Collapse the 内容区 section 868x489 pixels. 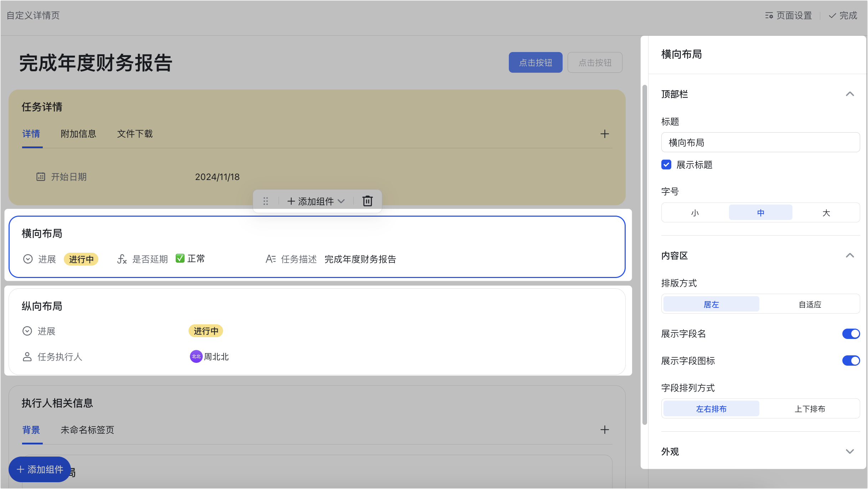(850, 256)
